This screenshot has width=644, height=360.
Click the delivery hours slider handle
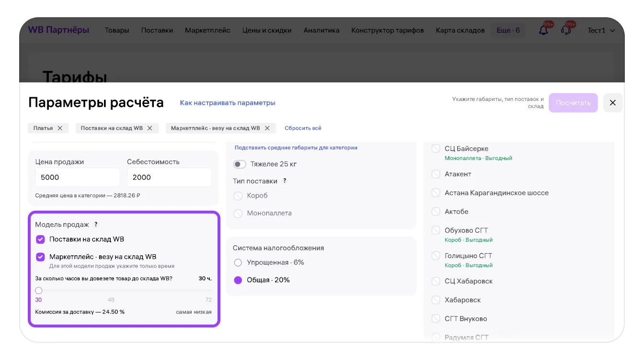point(39,291)
